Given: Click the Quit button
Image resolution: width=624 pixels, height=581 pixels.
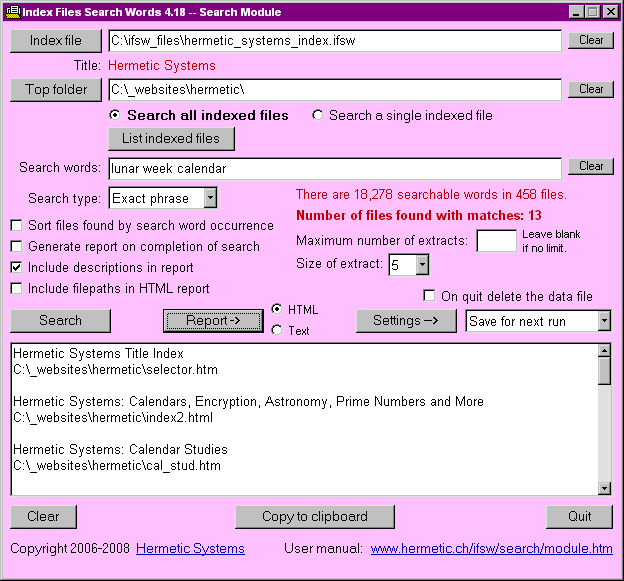Looking at the screenshot, I should click(579, 517).
